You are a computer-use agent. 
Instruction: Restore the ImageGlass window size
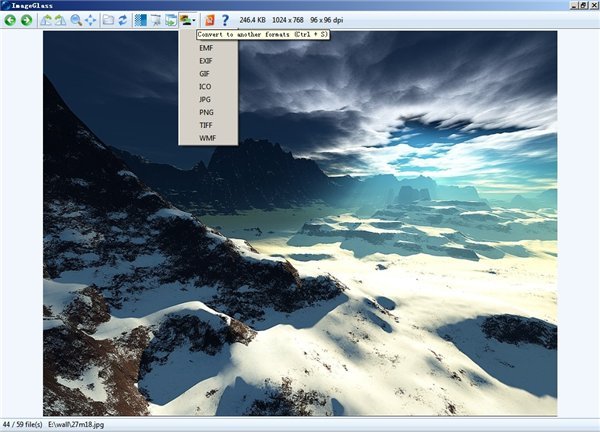coord(583,5)
